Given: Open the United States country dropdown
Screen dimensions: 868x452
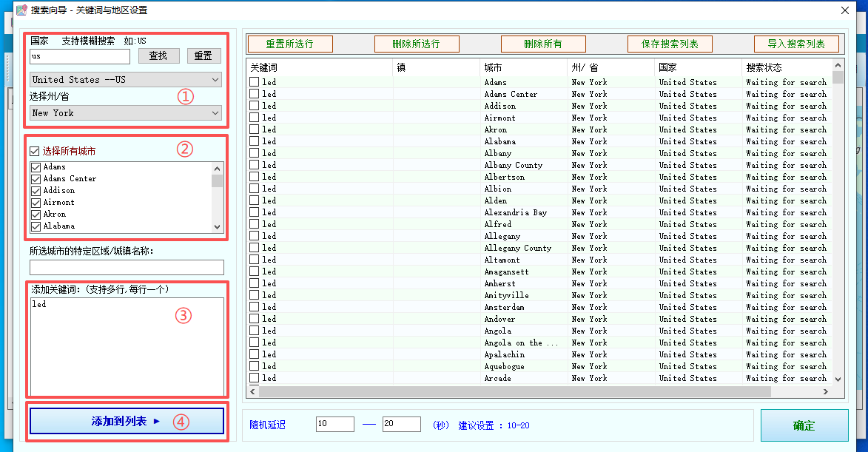Looking at the screenshot, I should pyautogui.click(x=126, y=80).
